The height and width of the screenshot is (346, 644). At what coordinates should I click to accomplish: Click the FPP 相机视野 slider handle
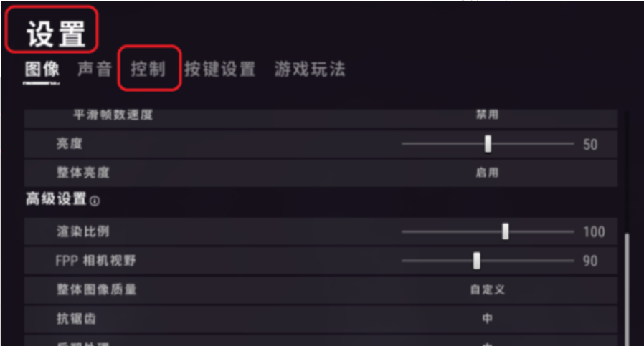[476, 261]
